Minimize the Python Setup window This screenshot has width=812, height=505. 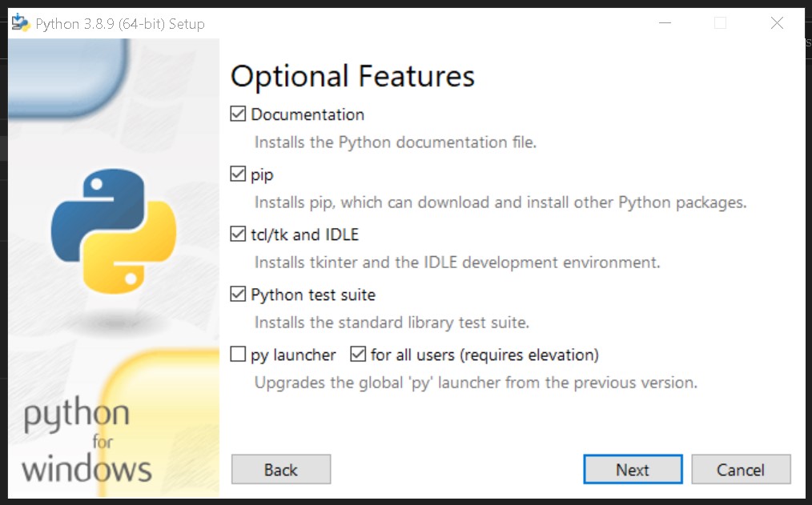point(665,22)
